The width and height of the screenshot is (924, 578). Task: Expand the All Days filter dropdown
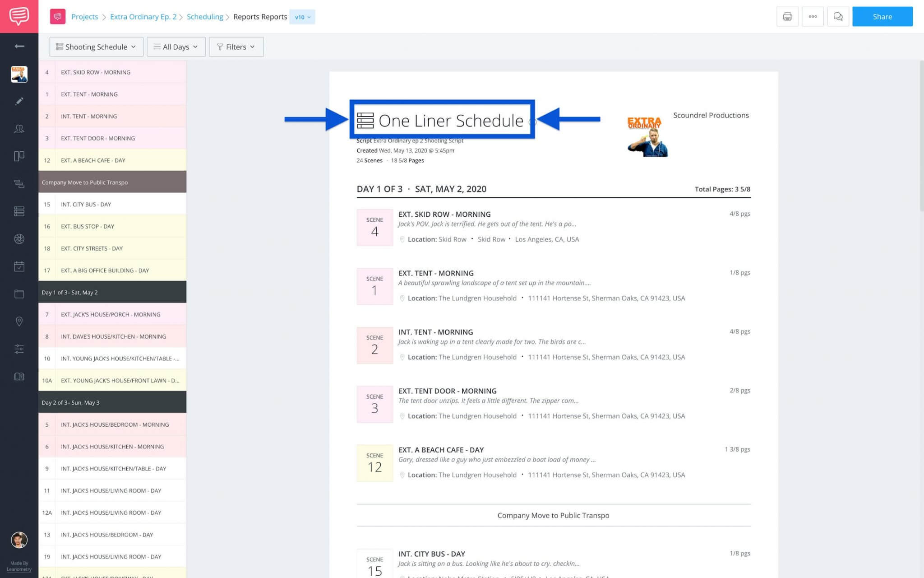[176, 47]
